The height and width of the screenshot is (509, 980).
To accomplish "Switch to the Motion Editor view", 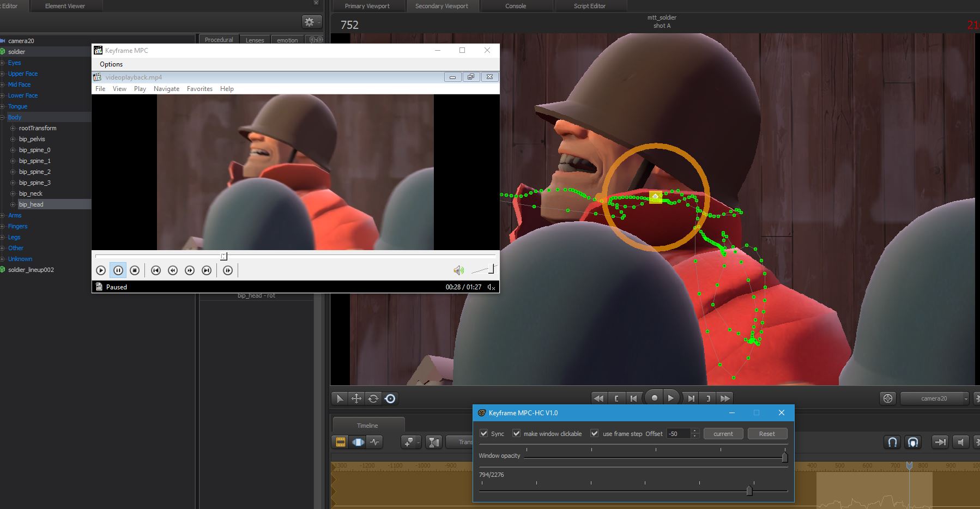I will (x=358, y=442).
